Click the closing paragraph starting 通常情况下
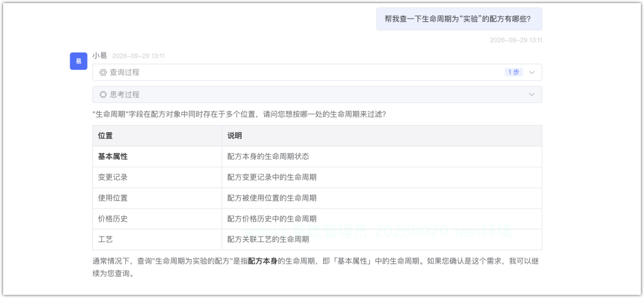 coord(315,267)
